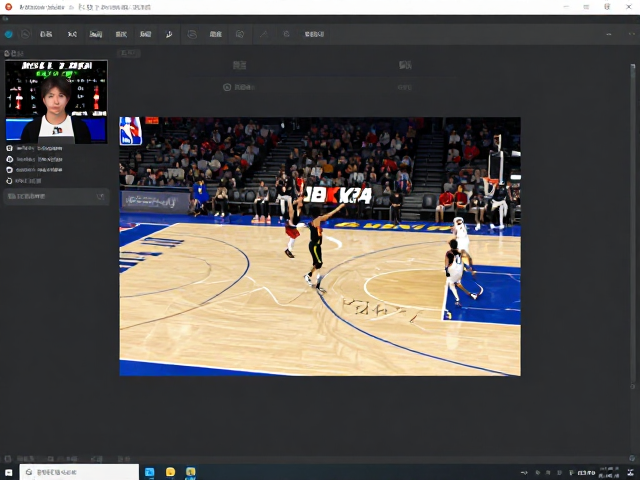Click the greyed circular icon beside the blue toolbar icon
This screenshot has width=640, height=480.
click(x=25, y=34)
